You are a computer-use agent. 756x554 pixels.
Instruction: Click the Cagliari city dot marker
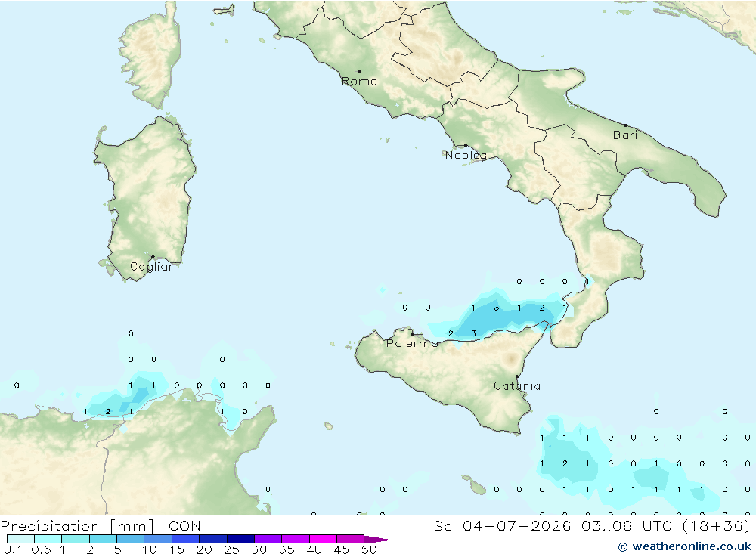click(153, 257)
